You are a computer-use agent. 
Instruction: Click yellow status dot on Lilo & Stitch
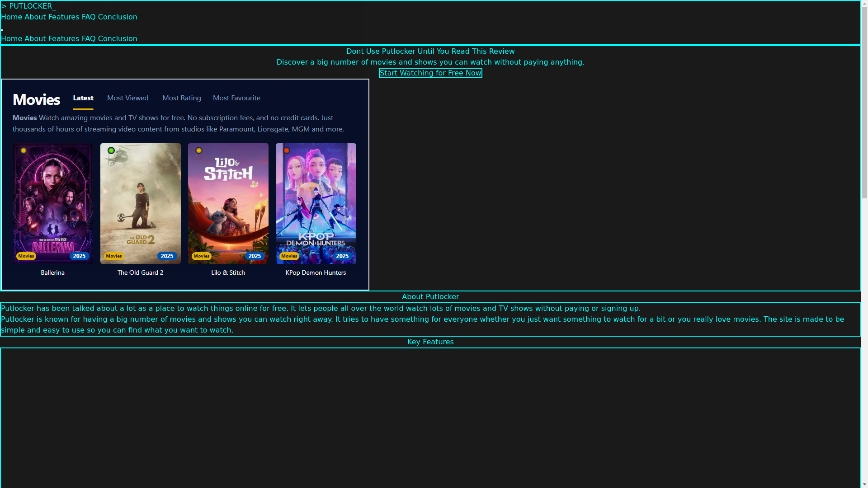199,150
